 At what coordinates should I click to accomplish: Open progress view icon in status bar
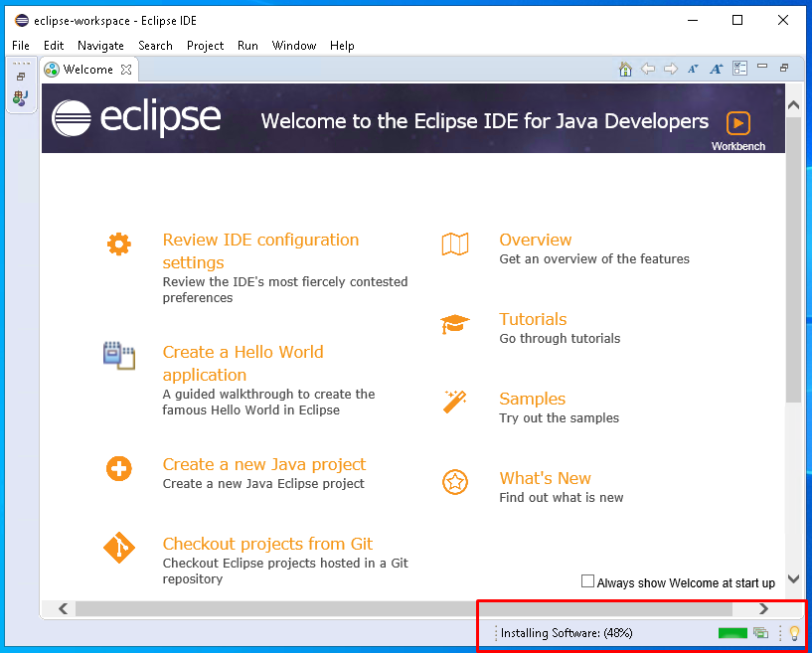[760, 633]
